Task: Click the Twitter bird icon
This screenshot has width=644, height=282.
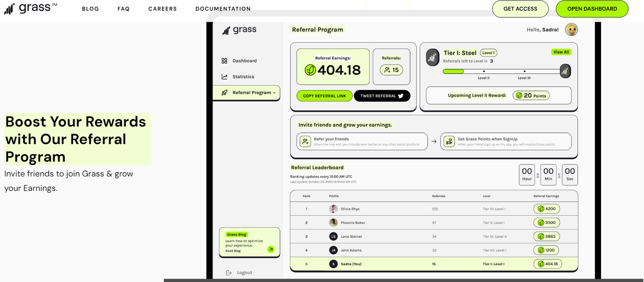Action: click(401, 96)
